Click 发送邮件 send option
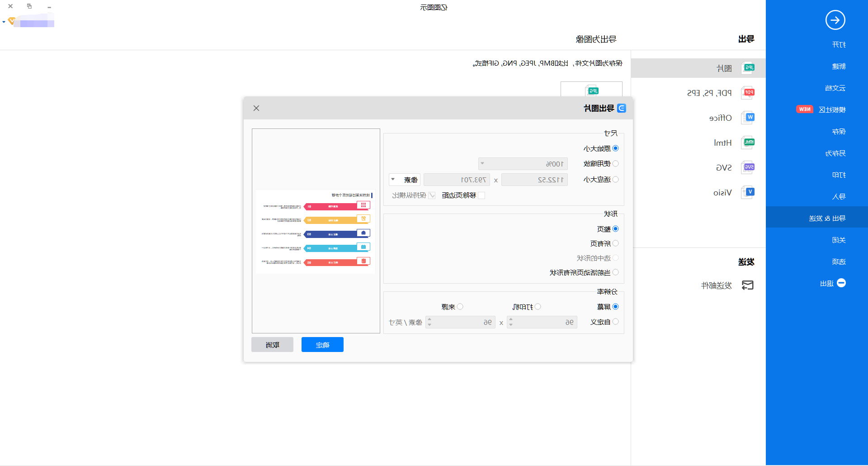The image size is (868, 466). (716, 285)
